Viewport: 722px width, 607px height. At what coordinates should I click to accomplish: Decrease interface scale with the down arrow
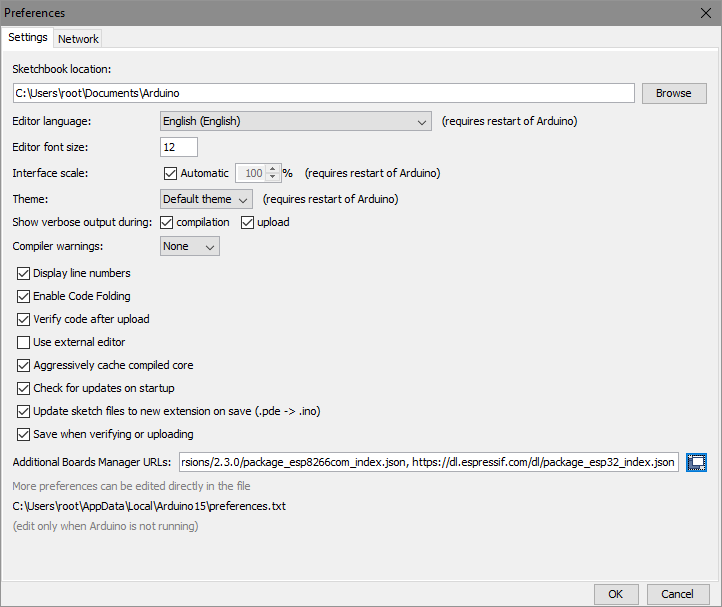[273, 177]
